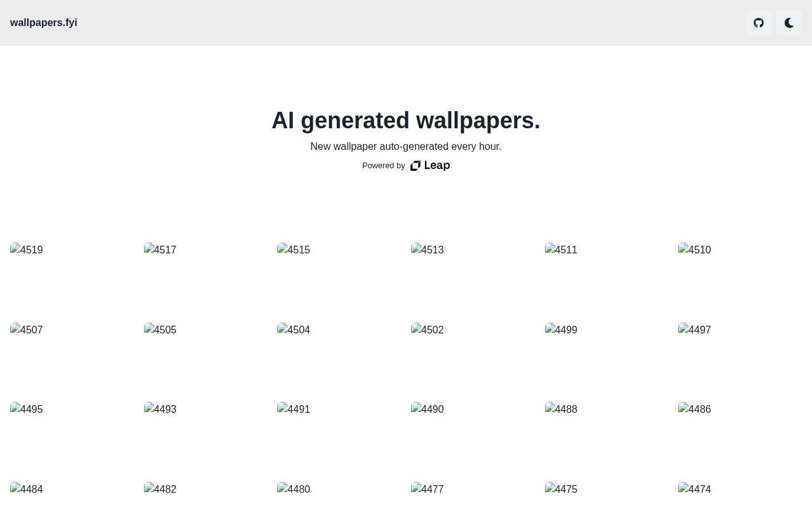Follow the Powered by Leap link
The width and height of the screenshot is (812, 508).
(x=429, y=165)
